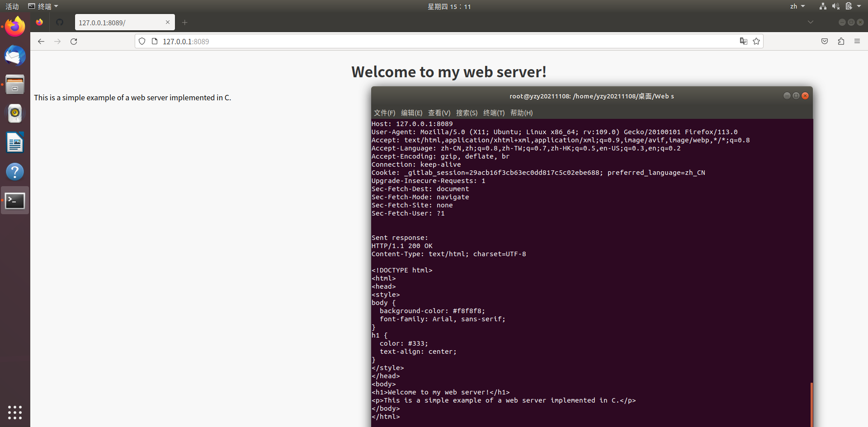Launch Thunderbird mail from the dock

pos(15,56)
